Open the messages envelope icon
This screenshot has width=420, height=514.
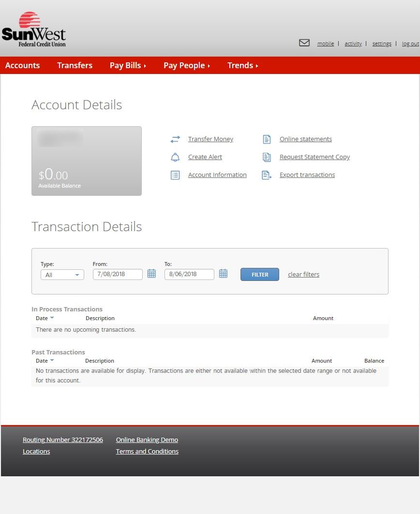pos(304,43)
